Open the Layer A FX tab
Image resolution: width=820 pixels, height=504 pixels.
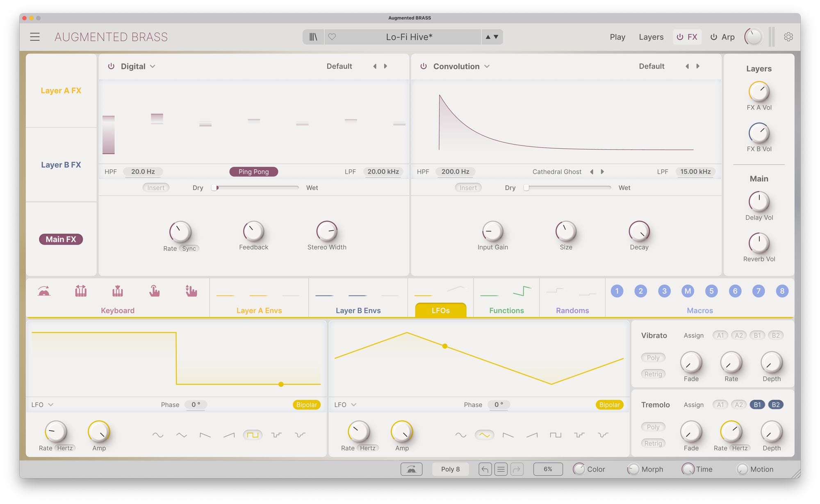coord(61,91)
